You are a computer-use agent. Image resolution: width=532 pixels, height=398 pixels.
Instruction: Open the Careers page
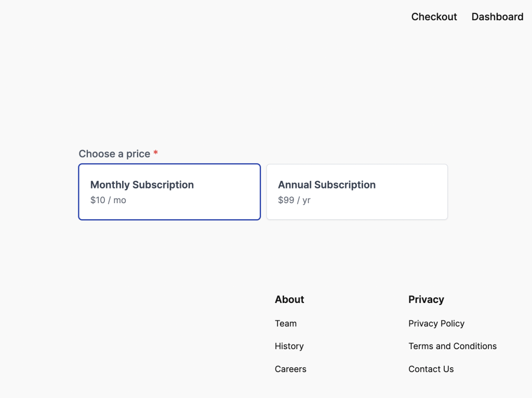pyautogui.click(x=290, y=369)
